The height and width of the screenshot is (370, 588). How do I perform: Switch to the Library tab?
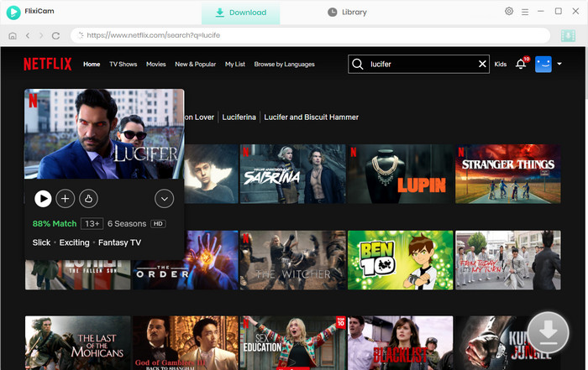(347, 13)
